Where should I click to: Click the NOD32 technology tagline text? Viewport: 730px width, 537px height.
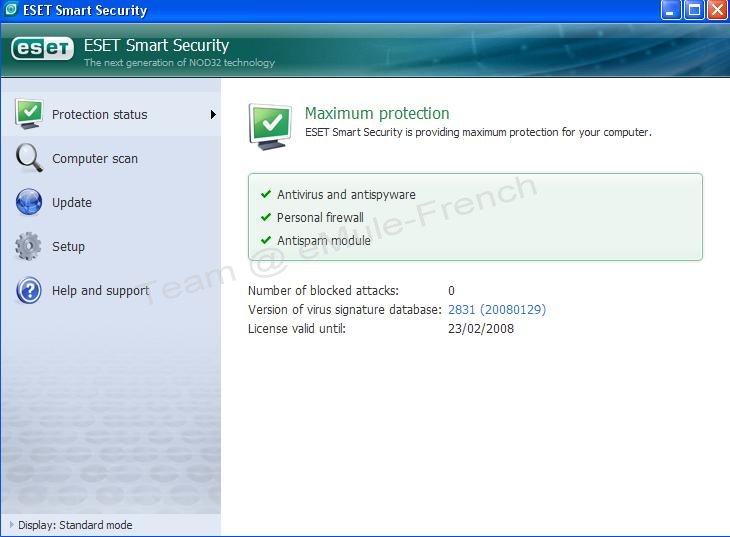coord(179,62)
